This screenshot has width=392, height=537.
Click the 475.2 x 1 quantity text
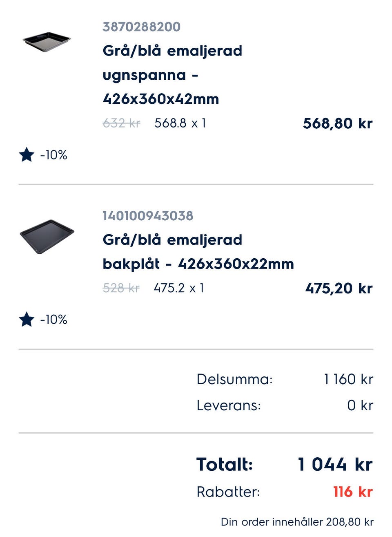pos(179,288)
